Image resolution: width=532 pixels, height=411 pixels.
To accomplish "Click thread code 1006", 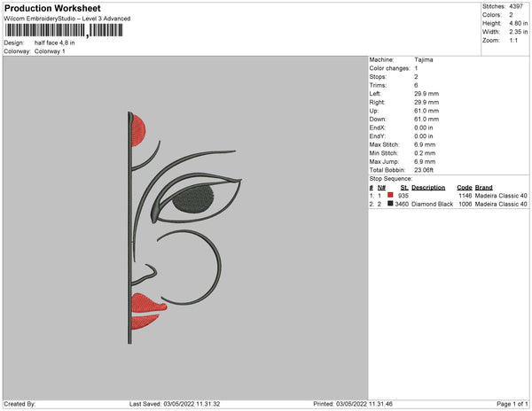I will click(465, 205).
